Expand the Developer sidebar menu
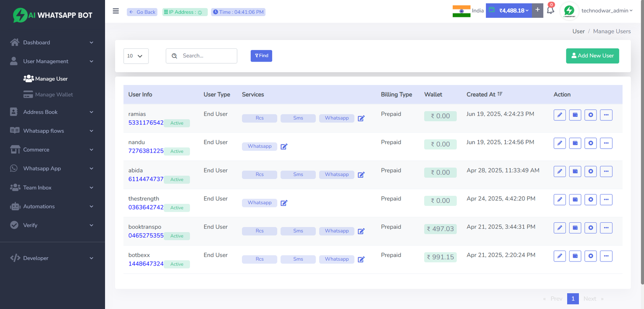This screenshot has height=309, width=644. pos(52,258)
